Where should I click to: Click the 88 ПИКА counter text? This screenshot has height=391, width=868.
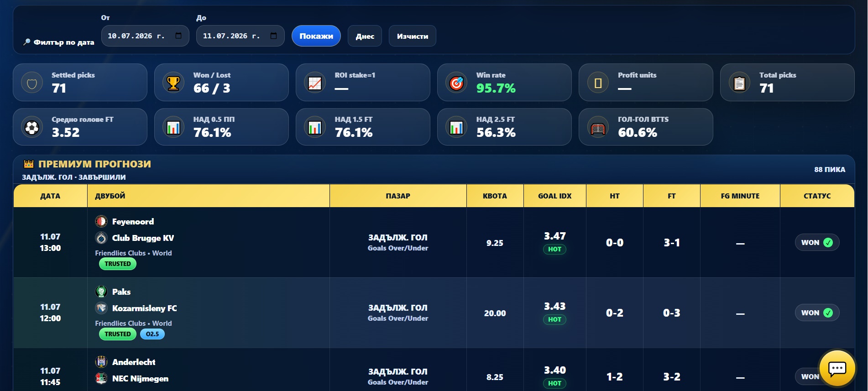pos(830,170)
